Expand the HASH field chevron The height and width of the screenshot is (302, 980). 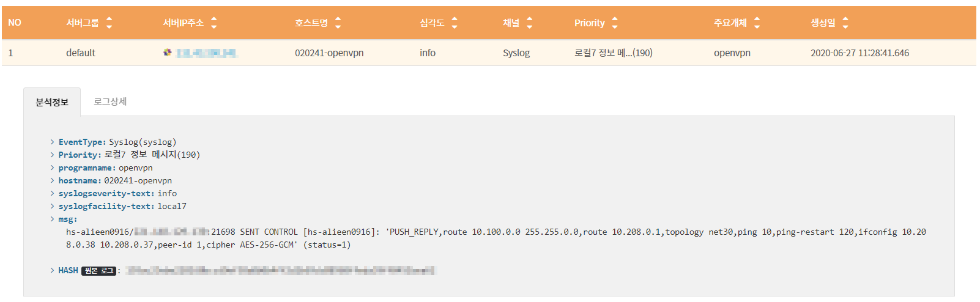coord(53,270)
